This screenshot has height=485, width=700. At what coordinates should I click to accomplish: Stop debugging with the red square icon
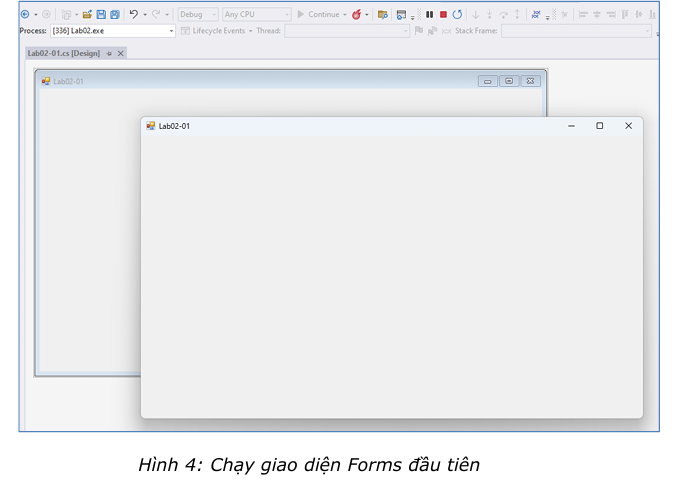(443, 15)
